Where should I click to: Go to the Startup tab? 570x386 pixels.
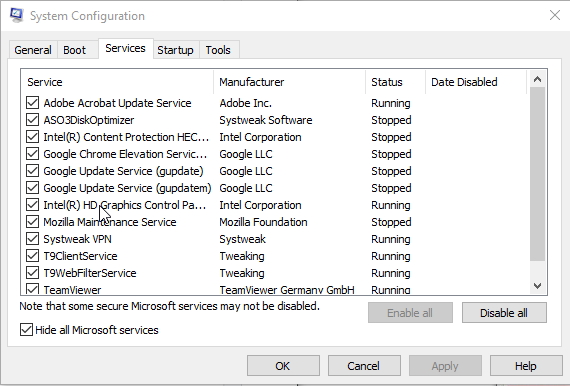(175, 50)
